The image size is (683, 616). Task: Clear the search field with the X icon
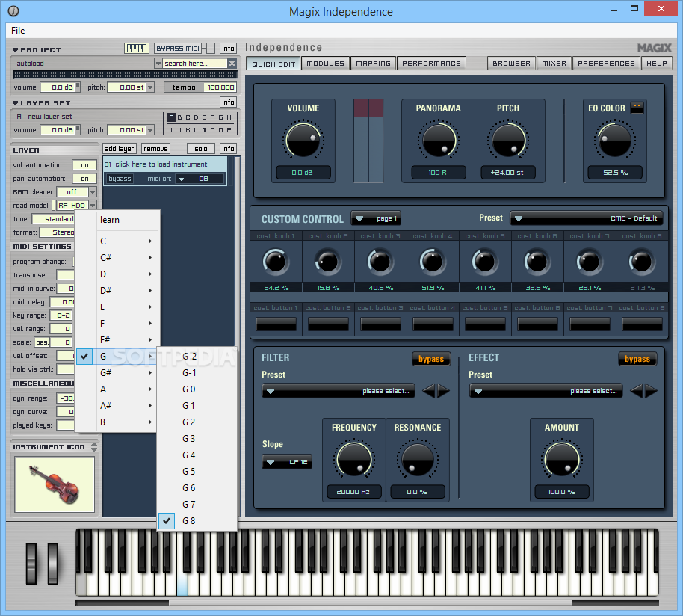coord(232,63)
